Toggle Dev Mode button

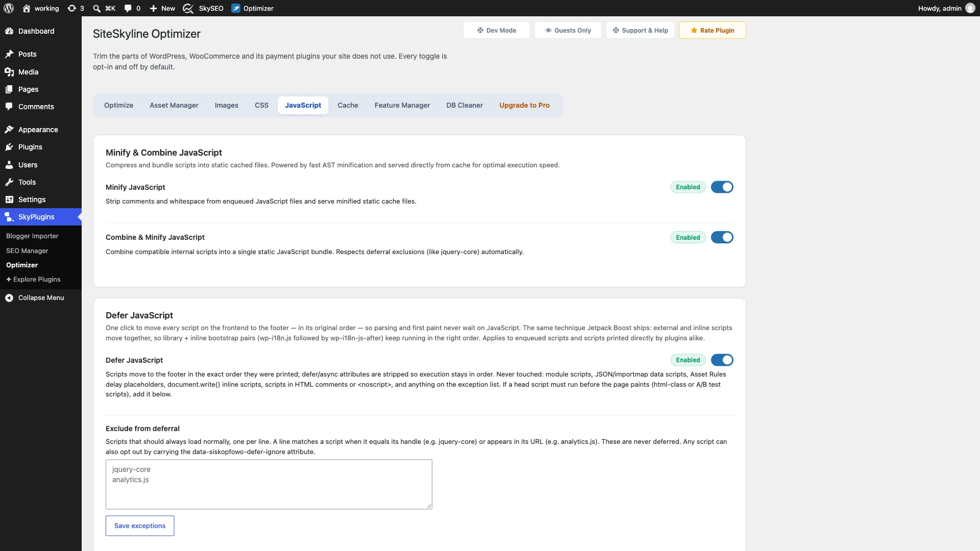click(x=497, y=30)
